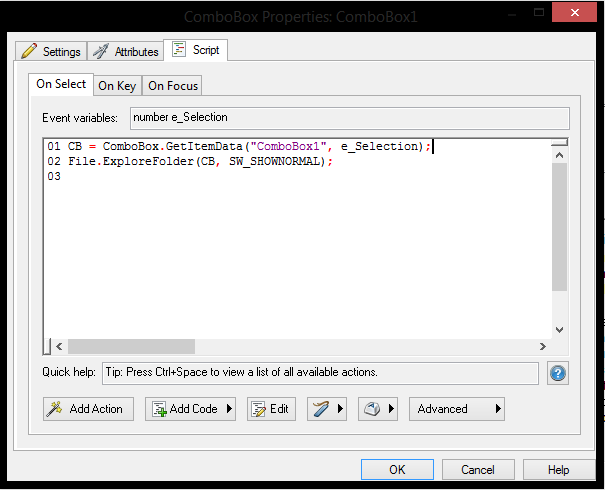
Task: Open the dropdown beside the Edit button's pen menu
Action: click(x=378, y=409)
